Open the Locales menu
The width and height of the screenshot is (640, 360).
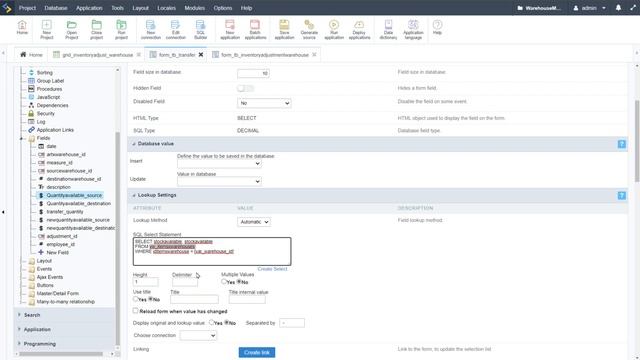tap(167, 8)
